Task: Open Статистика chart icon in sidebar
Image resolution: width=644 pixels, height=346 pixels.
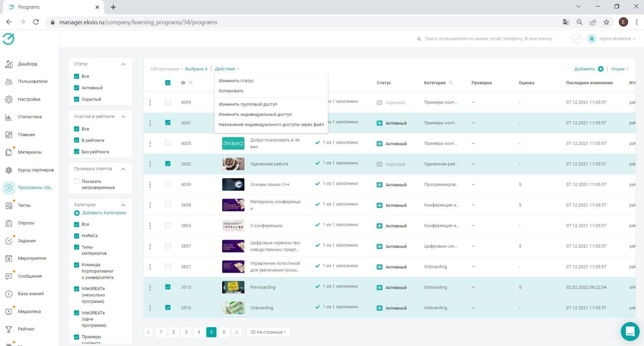Action: [x=9, y=117]
